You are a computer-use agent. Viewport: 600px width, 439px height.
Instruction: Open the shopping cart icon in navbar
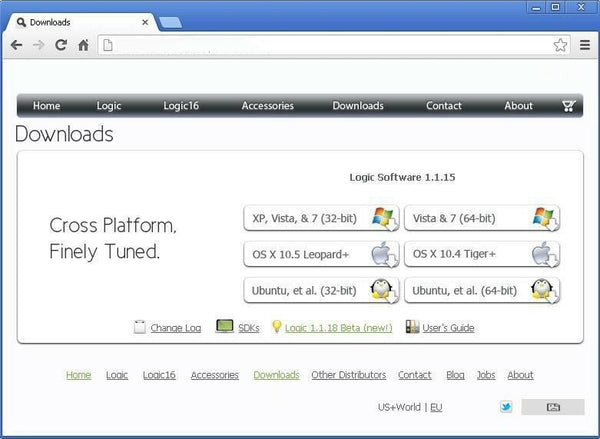tap(569, 106)
